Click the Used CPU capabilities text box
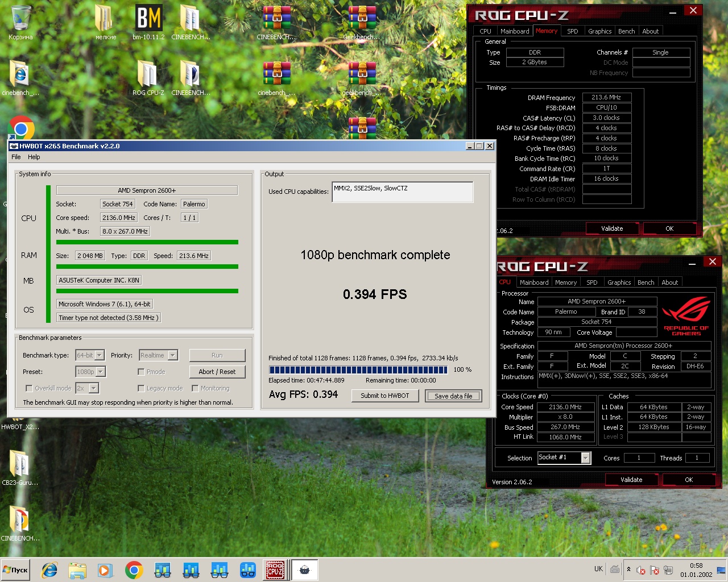This screenshot has width=728, height=582. (403, 192)
